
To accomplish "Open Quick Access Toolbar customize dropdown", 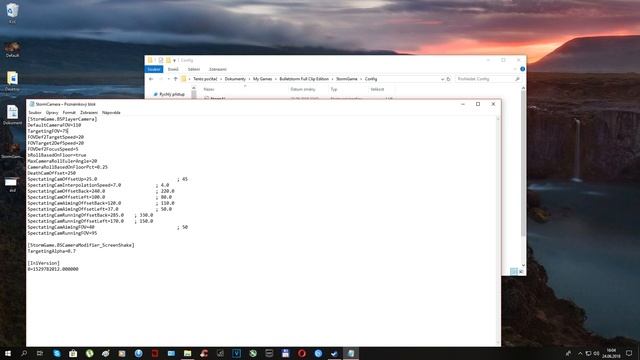I will tap(174, 60).
